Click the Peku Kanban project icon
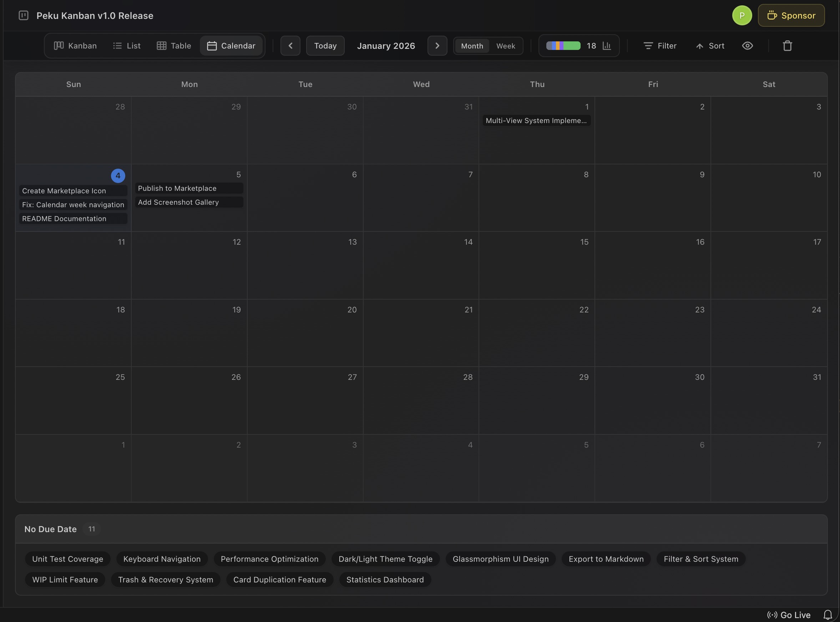Image resolution: width=840 pixels, height=622 pixels. click(23, 15)
